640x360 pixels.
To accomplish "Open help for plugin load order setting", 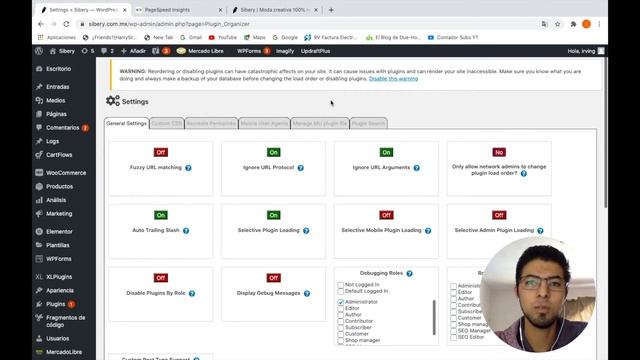I will coord(524,173).
